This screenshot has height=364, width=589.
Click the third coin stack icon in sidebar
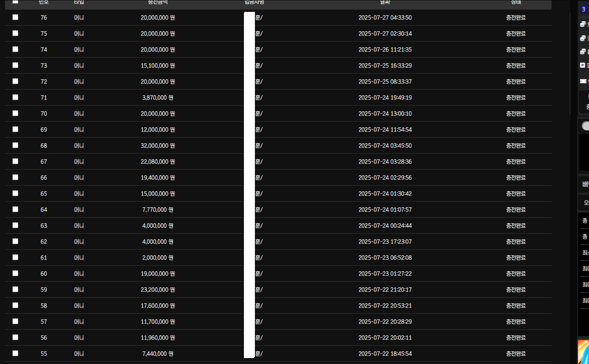pyautogui.click(x=583, y=51)
